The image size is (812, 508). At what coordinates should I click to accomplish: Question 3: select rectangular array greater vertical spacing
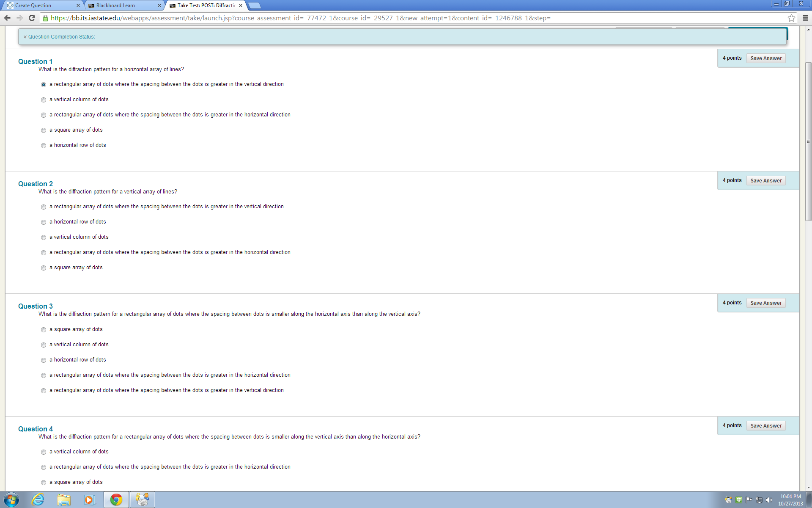point(44,391)
